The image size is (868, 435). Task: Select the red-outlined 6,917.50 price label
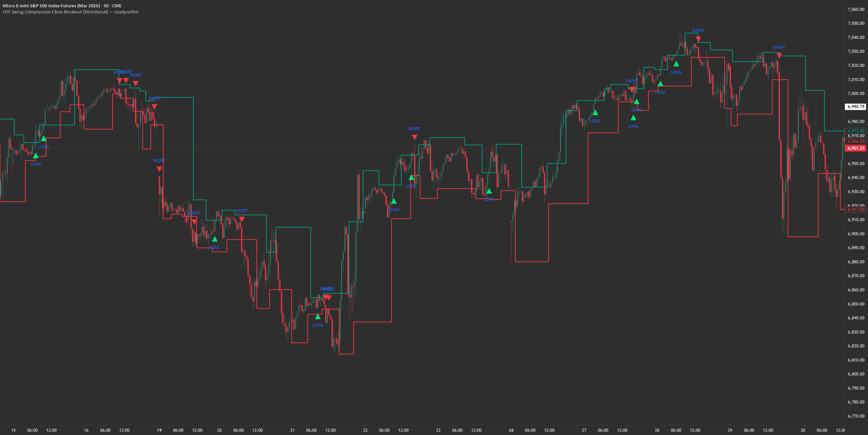(856, 209)
